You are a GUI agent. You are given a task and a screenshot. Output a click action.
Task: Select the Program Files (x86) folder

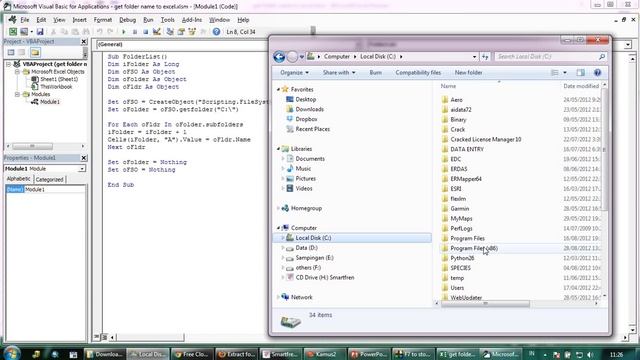point(474,248)
